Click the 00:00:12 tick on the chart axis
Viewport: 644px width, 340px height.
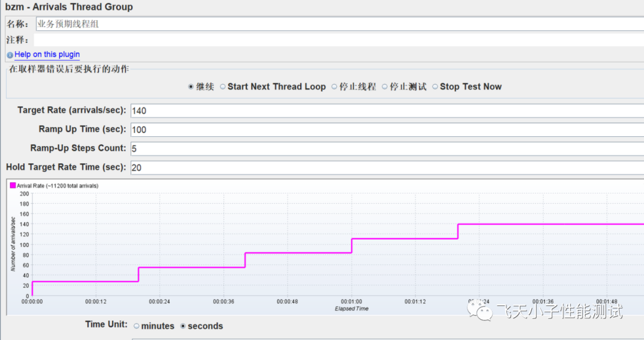pyautogui.click(x=95, y=301)
